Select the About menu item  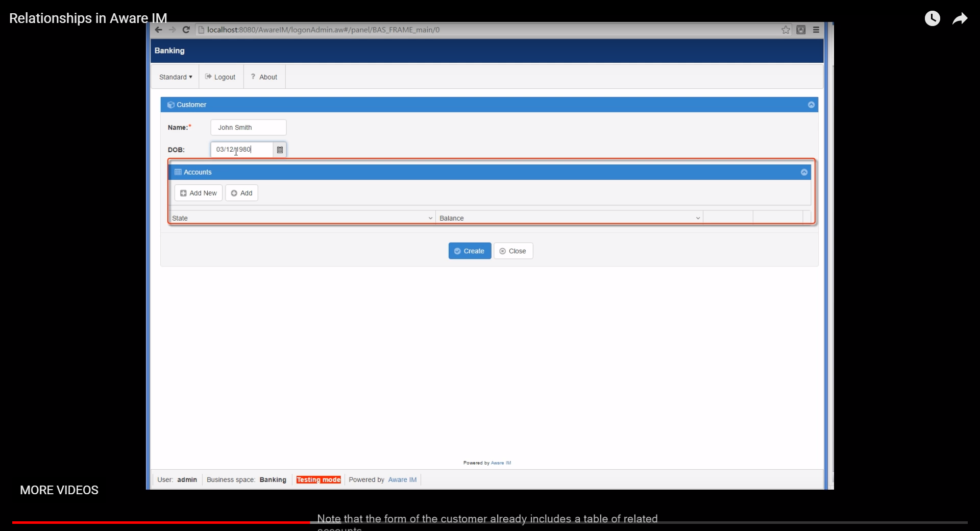click(x=264, y=77)
